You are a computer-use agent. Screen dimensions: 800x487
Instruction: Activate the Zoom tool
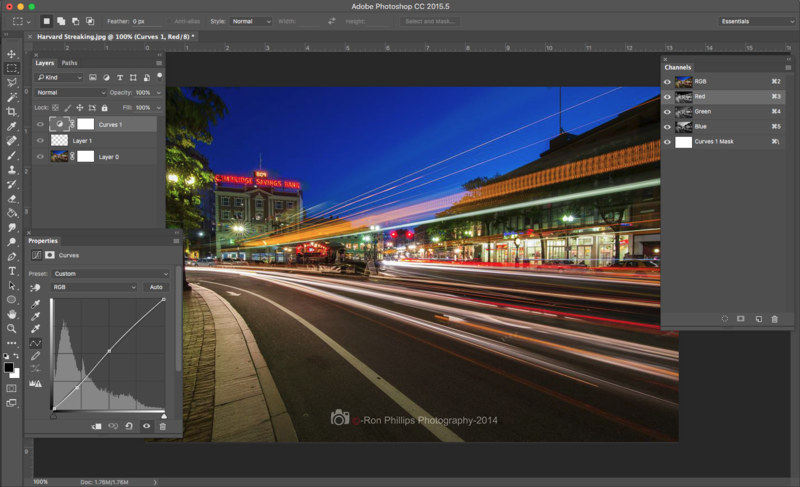click(12, 328)
